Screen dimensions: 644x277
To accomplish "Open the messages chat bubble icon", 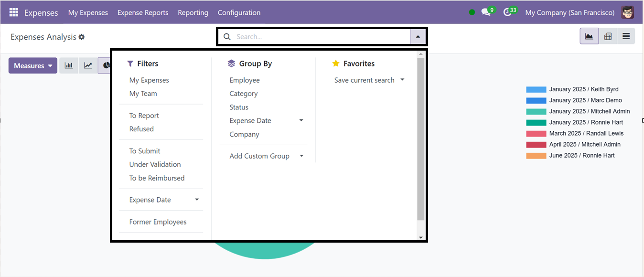I will tap(486, 12).
